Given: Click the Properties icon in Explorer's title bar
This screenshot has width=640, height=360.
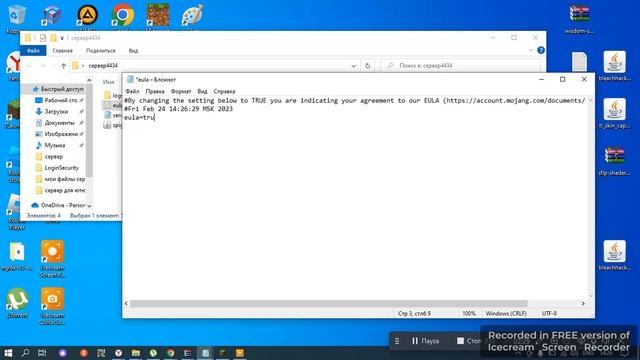Looking at the screenshot, I should click(x=43, y=38).
